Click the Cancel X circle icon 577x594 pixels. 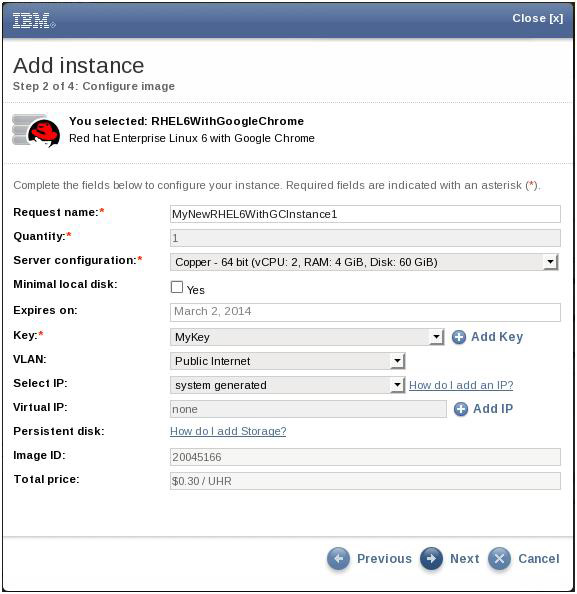click(499, 558)
